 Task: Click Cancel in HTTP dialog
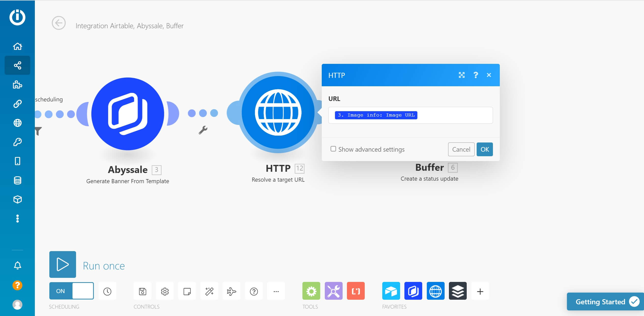click(x=461, y=149)
